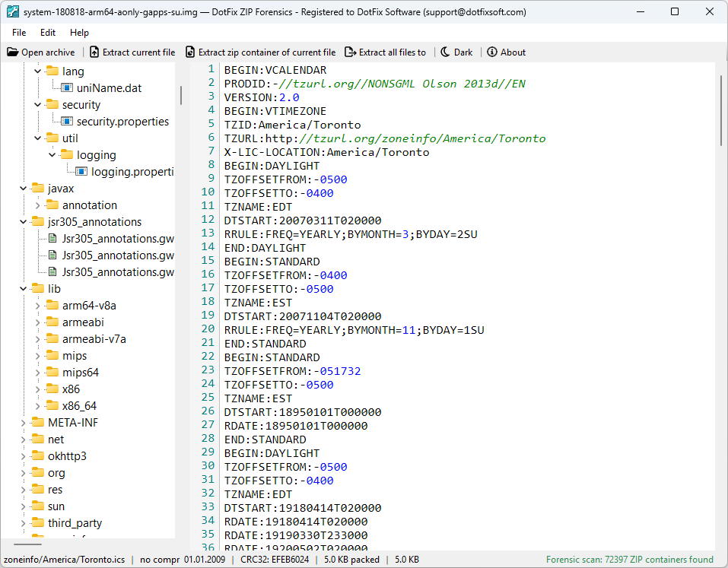Screen dimensions: 728x568
Task: Click the About button label
Action: click(513, 52)
